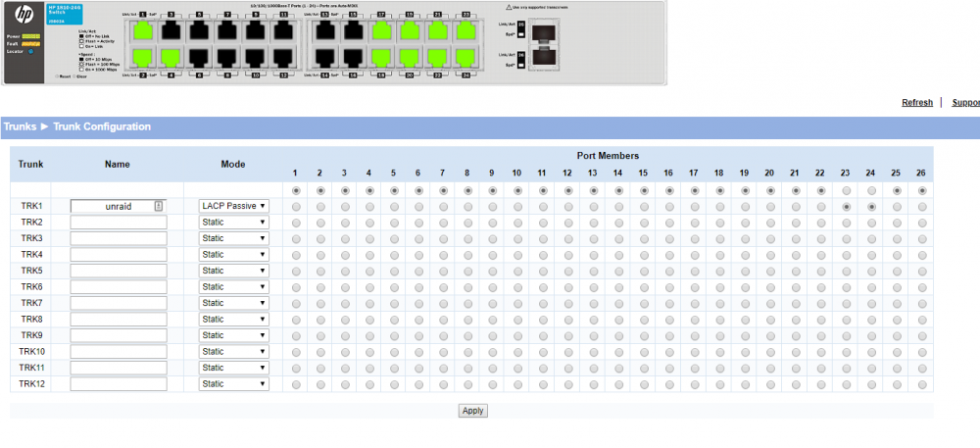This screenshot has width=980, height=448.
Task: Click TRK11 name input field
Action: [119, 368]
